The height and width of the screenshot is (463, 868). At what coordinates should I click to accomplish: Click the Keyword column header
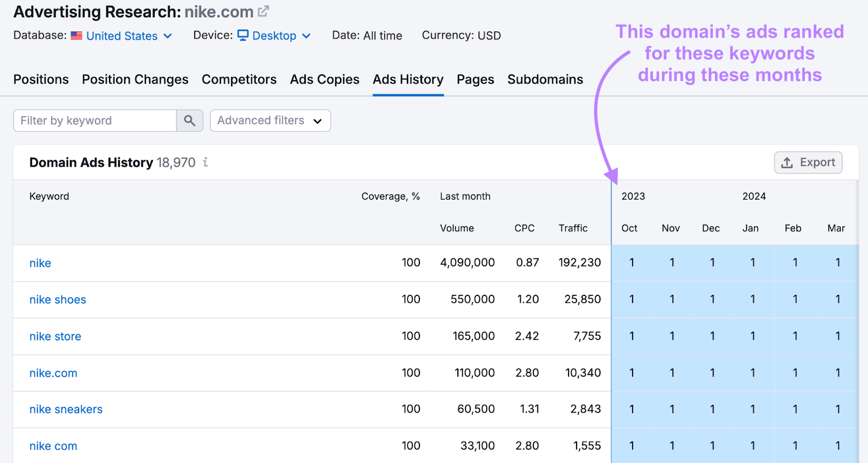(x=49, y=196)
